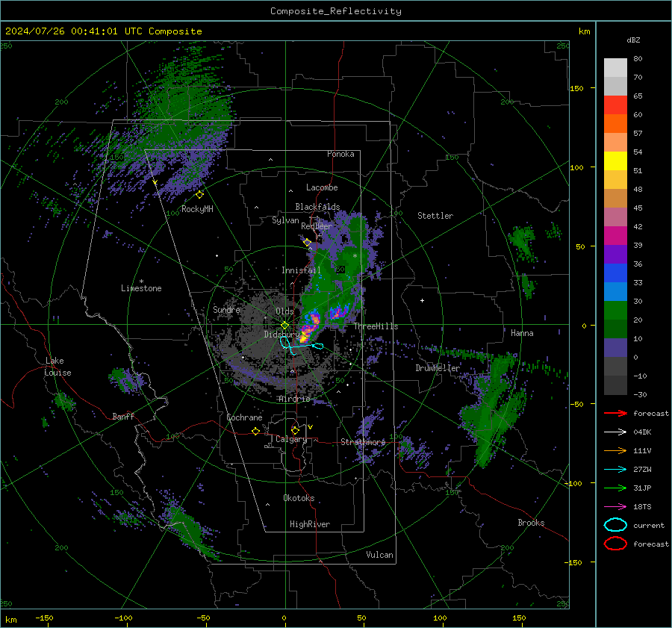
Task: Pick the light gray 70-80 dBZ swatch
Action: click(x=615, y=68)
